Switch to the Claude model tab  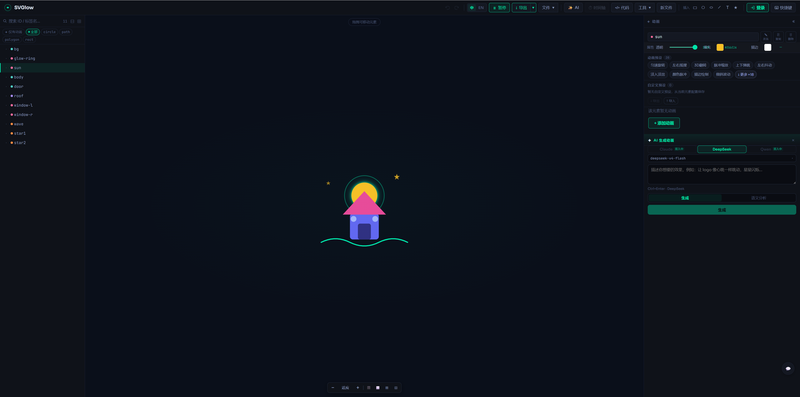tap(672, 149)
